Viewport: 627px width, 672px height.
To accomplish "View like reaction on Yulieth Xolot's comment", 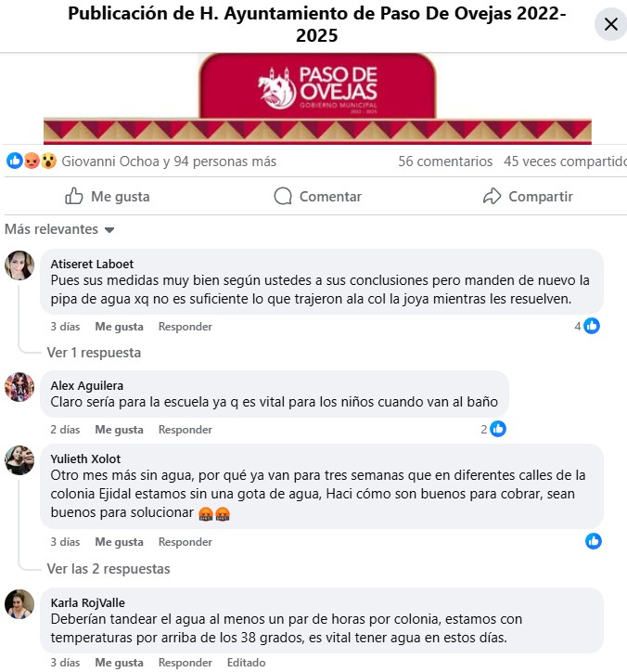I will [594, 541].
